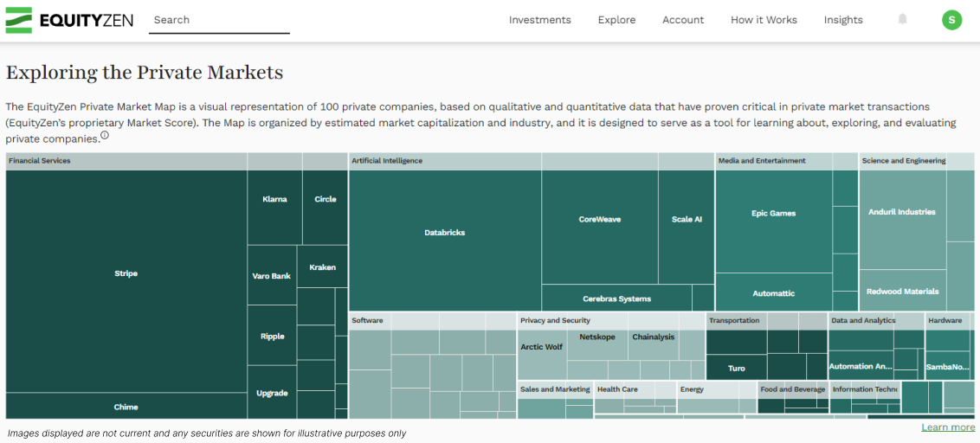Screen dimensions: 980x443
Task: Select the Stripe tile
Action: 126,281
